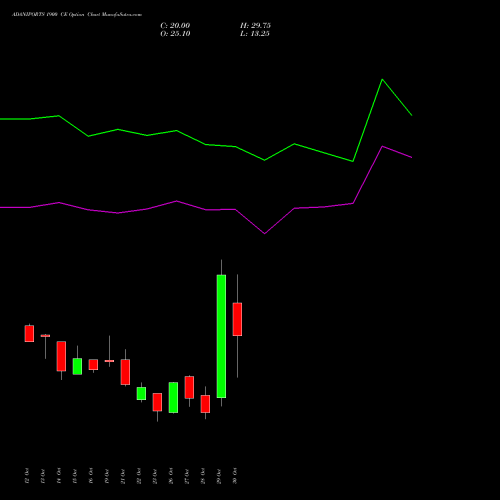The width and height of the screenshot is (500, 500).
Task: Click the 26 Oct date label
Action: click(x=171, y=476)
